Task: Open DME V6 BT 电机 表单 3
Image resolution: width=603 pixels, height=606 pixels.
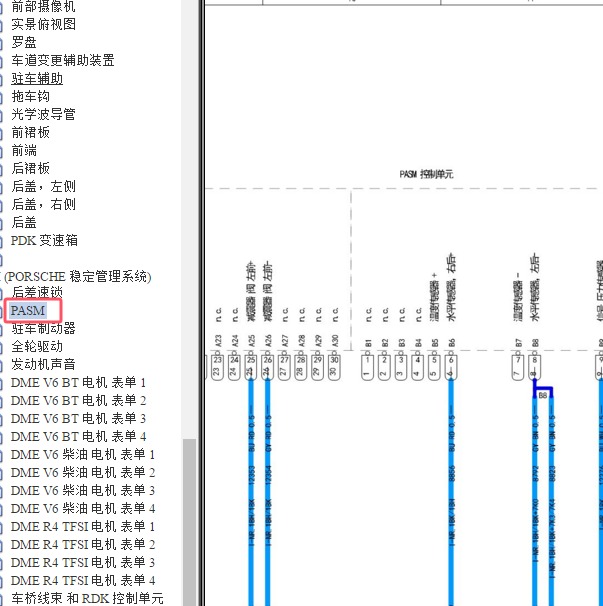Action: click(x=78, y=419)
